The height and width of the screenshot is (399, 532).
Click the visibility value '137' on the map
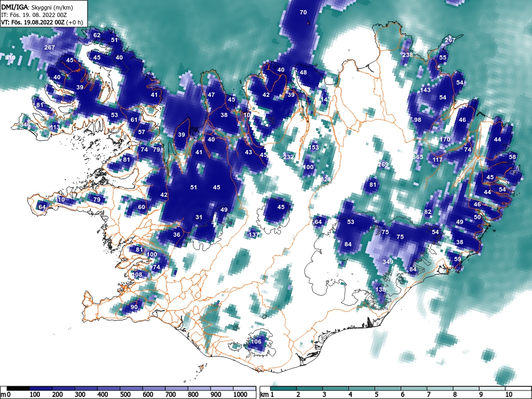tap(254, 235)
